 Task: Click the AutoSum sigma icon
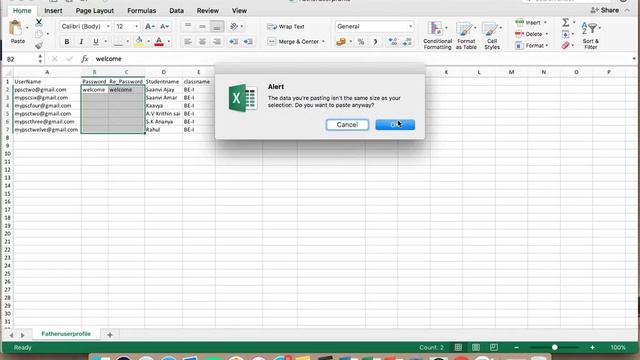point(566,22)
